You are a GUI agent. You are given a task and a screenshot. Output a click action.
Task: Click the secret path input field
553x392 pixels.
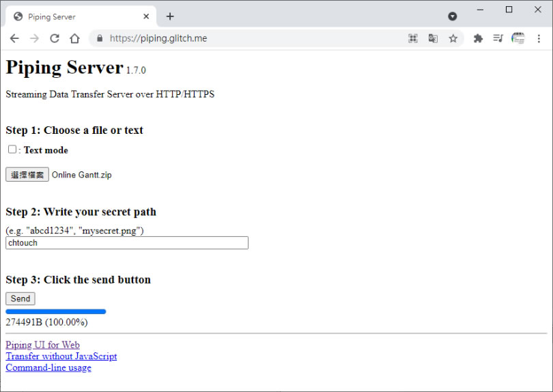127,242
